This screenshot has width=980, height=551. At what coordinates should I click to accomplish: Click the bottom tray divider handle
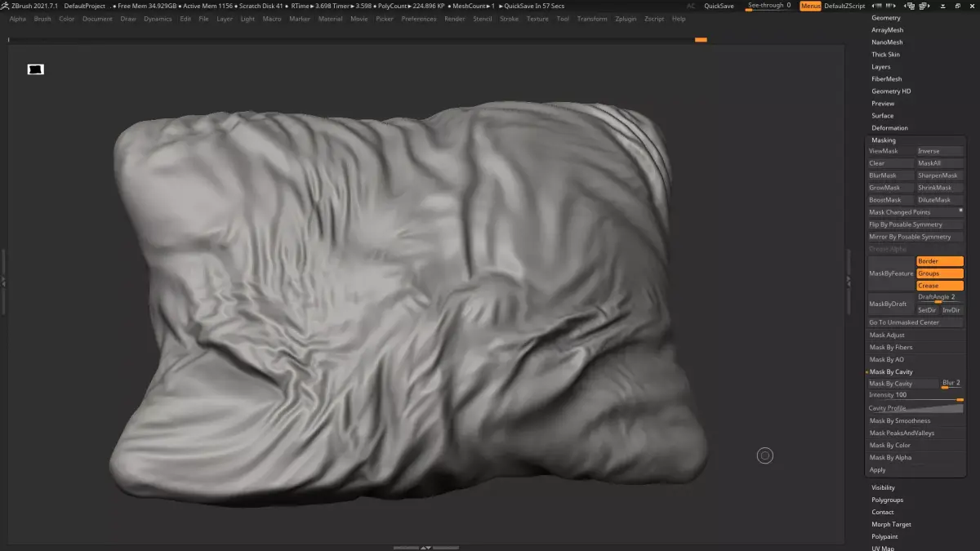point(425,548)
